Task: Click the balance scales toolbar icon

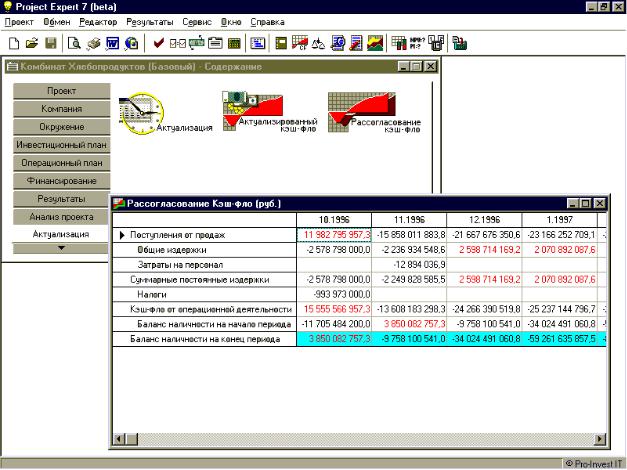Action: pyautogui.click(x=318, y=43)
